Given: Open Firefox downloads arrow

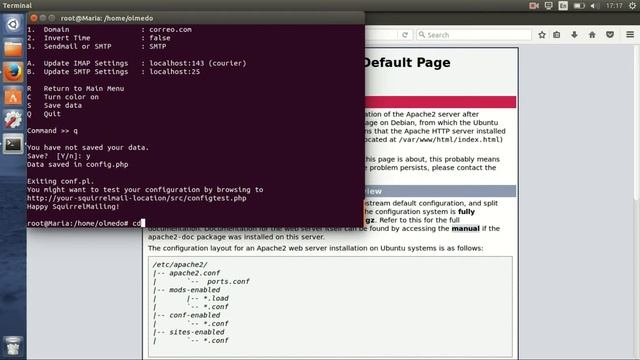Looking at the screenshot, I should coord(574,35).
